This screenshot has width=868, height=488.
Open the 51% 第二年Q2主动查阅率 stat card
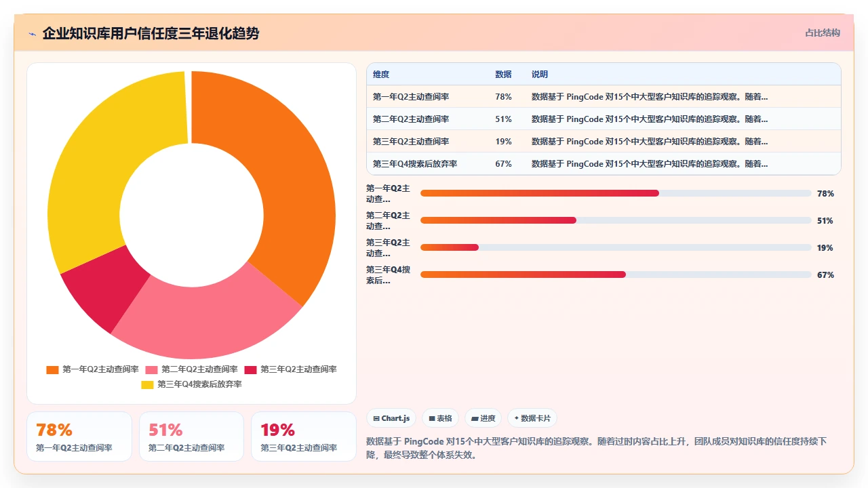[191, 436]
